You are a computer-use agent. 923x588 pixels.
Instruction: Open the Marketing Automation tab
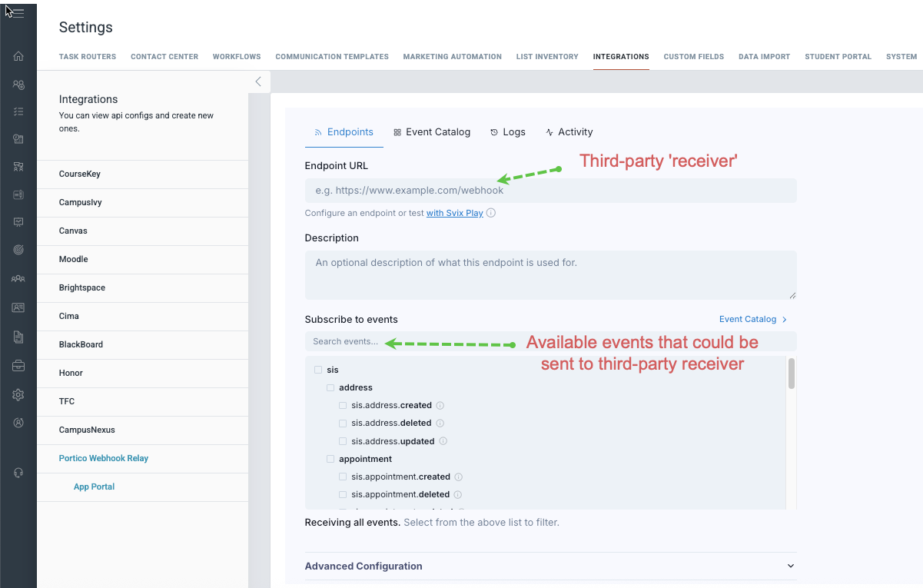[453, 57]
